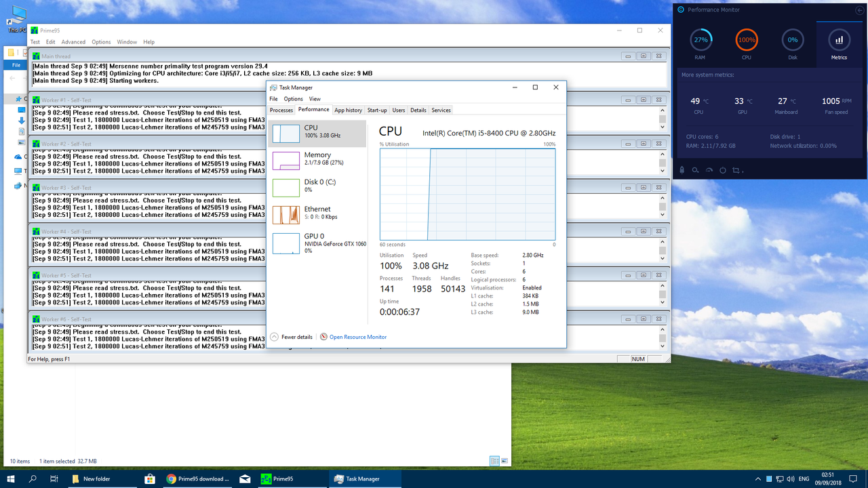Switch to the App history tab
Image resolution: width=868 pixels, height=488 pixels.
[x=349, y=110]
